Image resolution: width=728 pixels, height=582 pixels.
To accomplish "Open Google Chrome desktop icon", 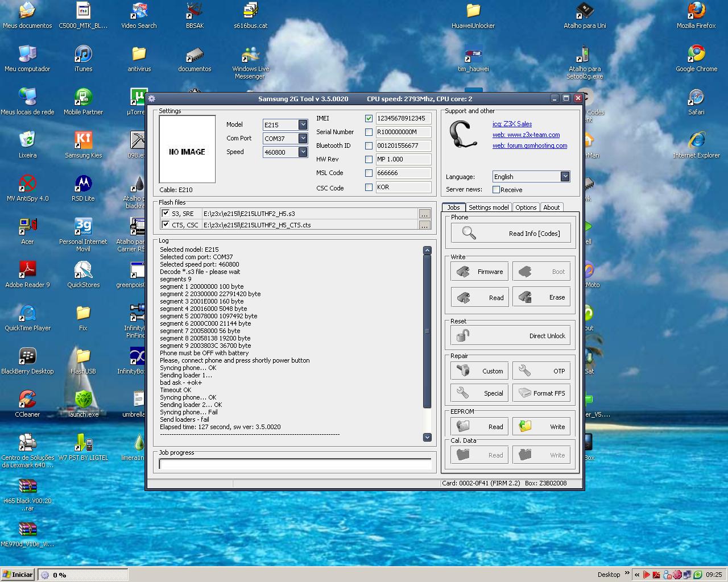I will click(696, 59).
